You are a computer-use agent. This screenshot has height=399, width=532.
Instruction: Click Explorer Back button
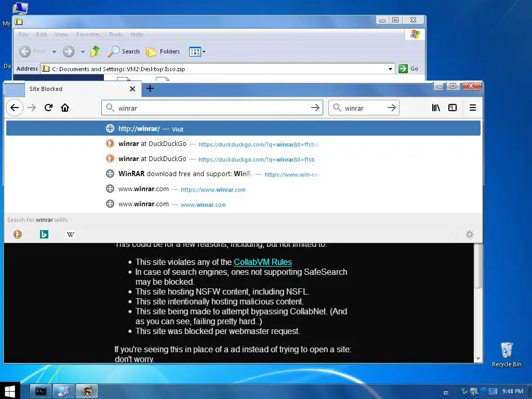pyautogui.click(x=33, y=51)
